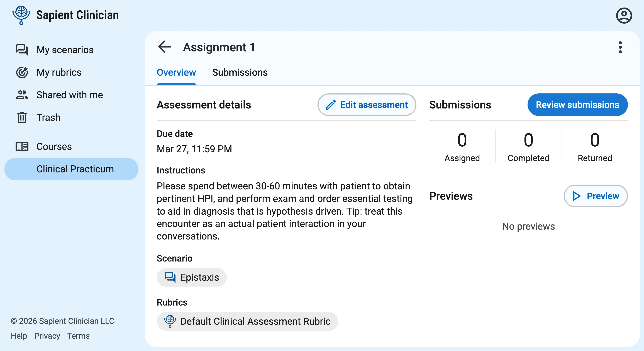This screenshot has width=644, height=351.
Task: Click the Sapient Clinician brain logo
Action: (21, 15)
